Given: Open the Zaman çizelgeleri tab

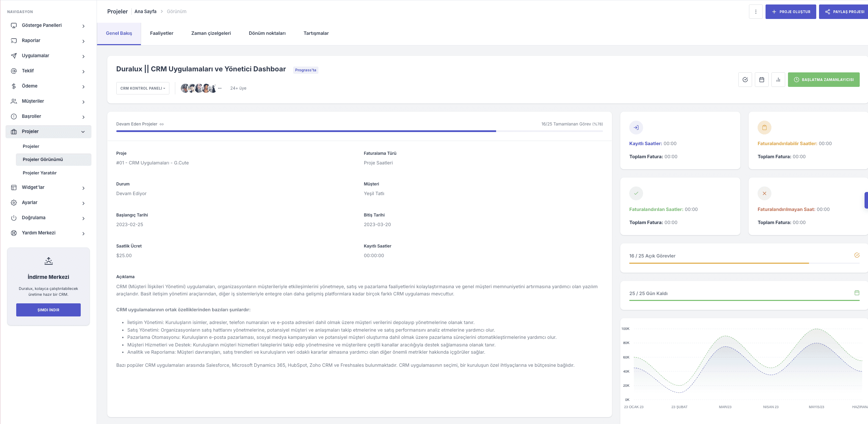Looking at the screenshot, I should (x=211, y=33).
